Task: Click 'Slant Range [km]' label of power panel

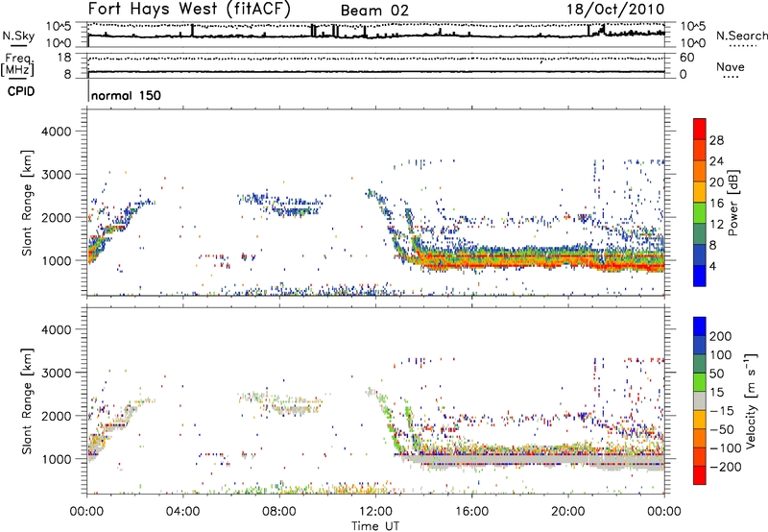Action: 27,203
